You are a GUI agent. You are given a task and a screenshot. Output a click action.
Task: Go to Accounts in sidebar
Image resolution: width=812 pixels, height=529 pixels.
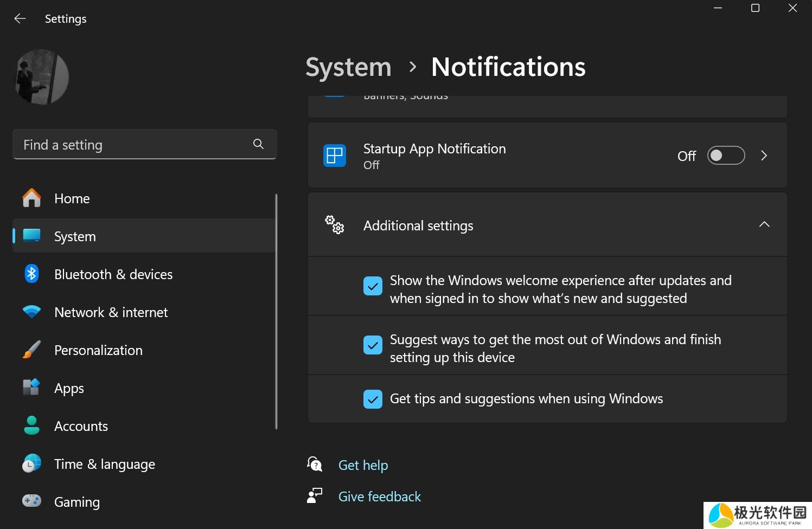81,426
